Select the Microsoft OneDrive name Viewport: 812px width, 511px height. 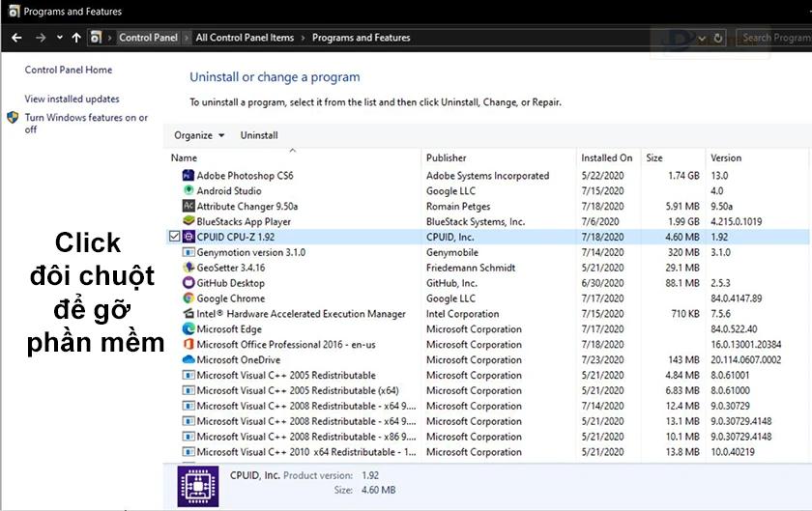click(238, 359)
